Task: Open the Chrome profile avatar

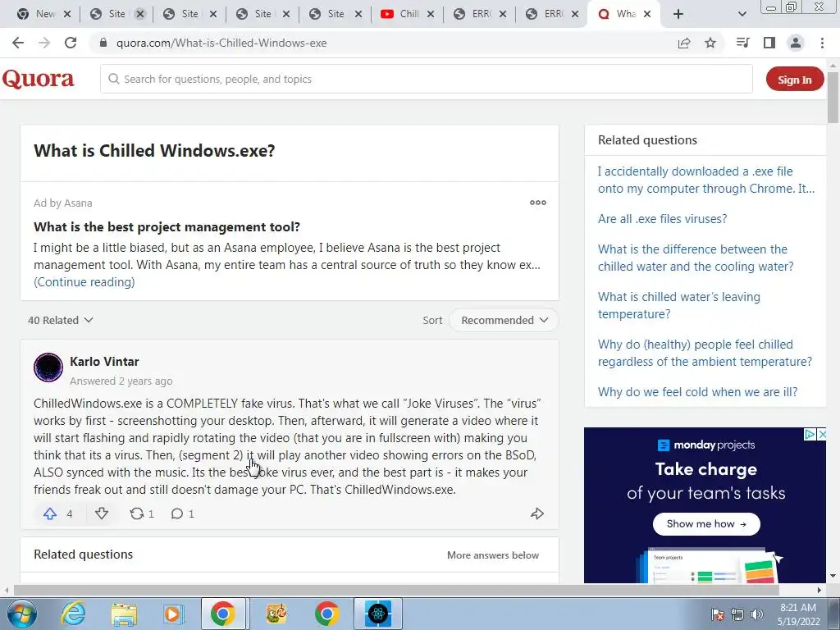Action: (796, 43)
